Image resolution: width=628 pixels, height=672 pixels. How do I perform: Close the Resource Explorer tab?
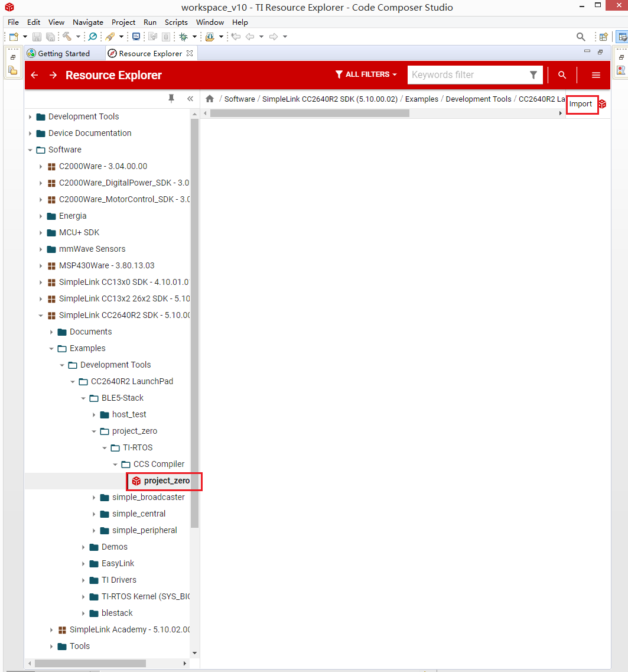pyautogui.click(x=190, y=53)
